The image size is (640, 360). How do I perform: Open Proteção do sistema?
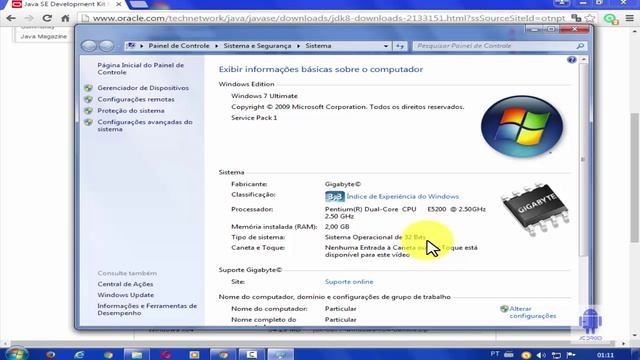coord(131,111)
